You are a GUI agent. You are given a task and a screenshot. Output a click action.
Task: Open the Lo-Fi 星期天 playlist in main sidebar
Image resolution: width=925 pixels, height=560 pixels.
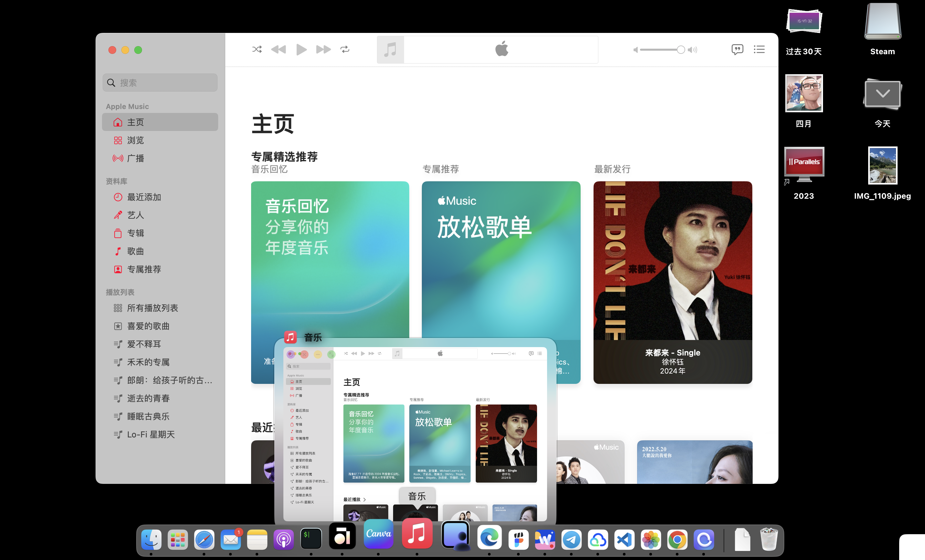click(160, 434)
